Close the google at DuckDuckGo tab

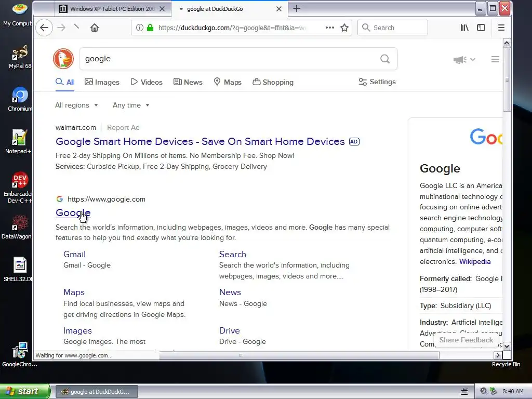[279, 9]
